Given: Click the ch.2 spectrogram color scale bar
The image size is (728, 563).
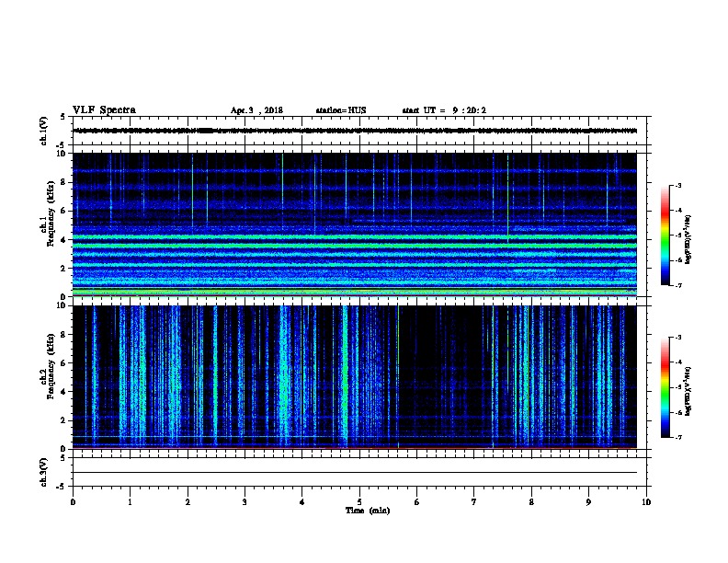Looking at the screenshot, I should coord(665,387).
